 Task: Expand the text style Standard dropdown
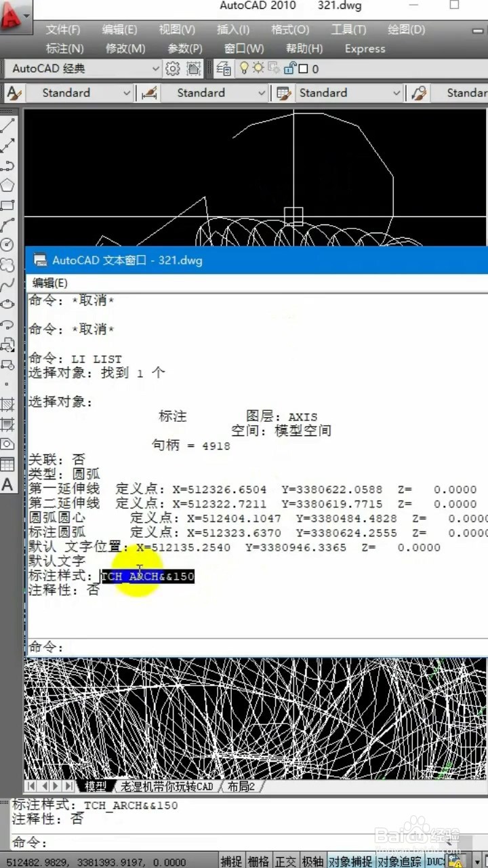tap(126, 93)
